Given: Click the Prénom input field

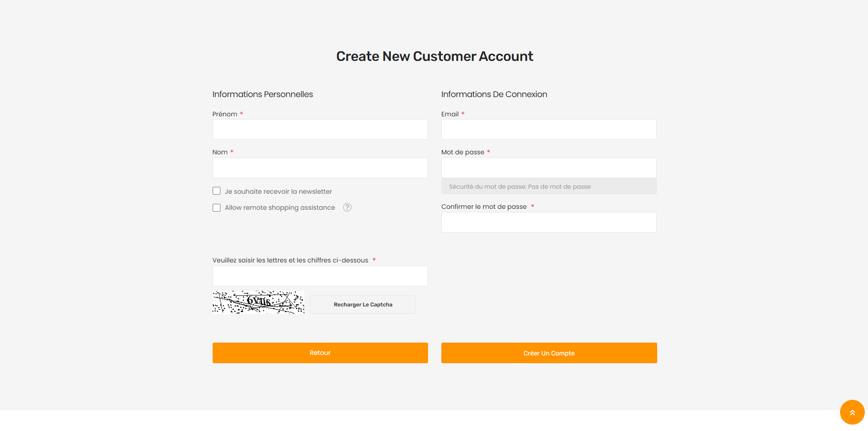Looking at the screenshot, I should (x=319, y=130).
